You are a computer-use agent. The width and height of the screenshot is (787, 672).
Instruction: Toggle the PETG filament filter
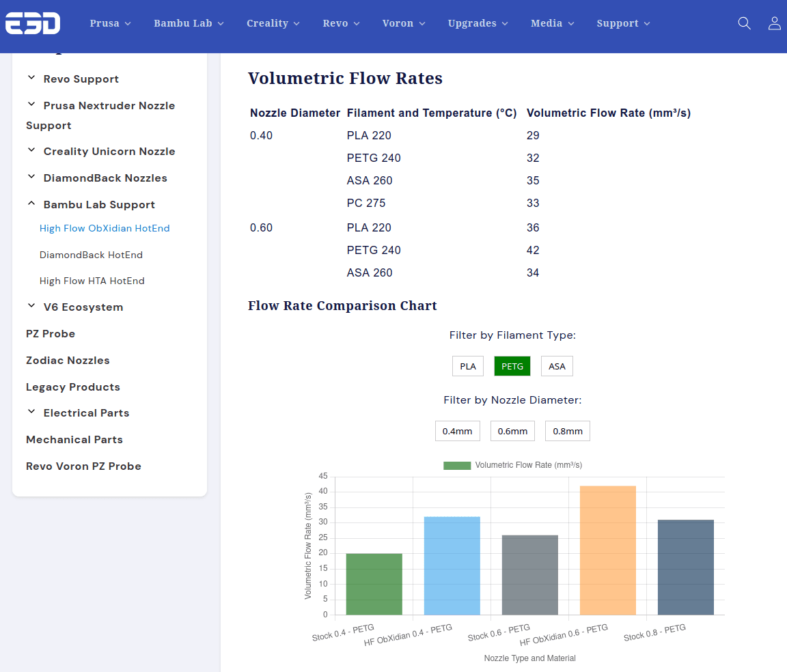coord(512,366)
